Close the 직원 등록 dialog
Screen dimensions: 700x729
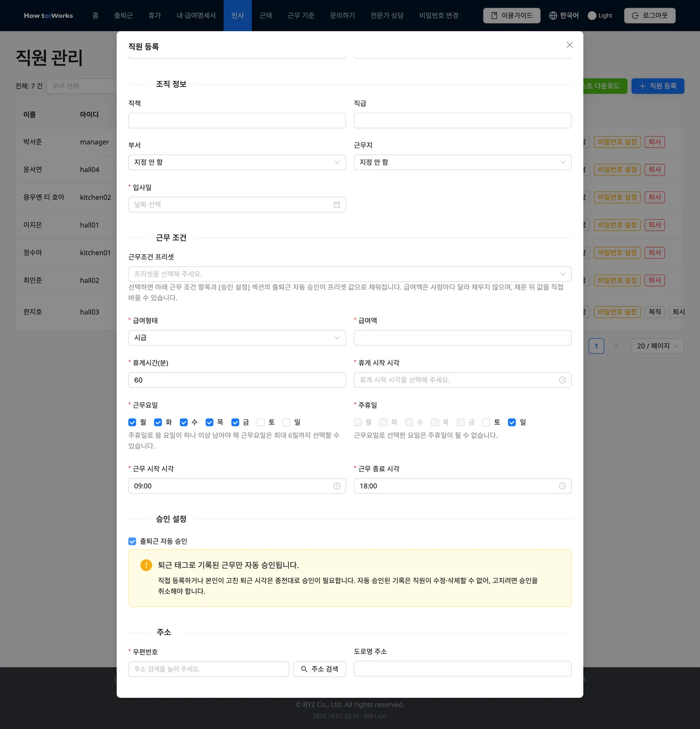(569, 45)
